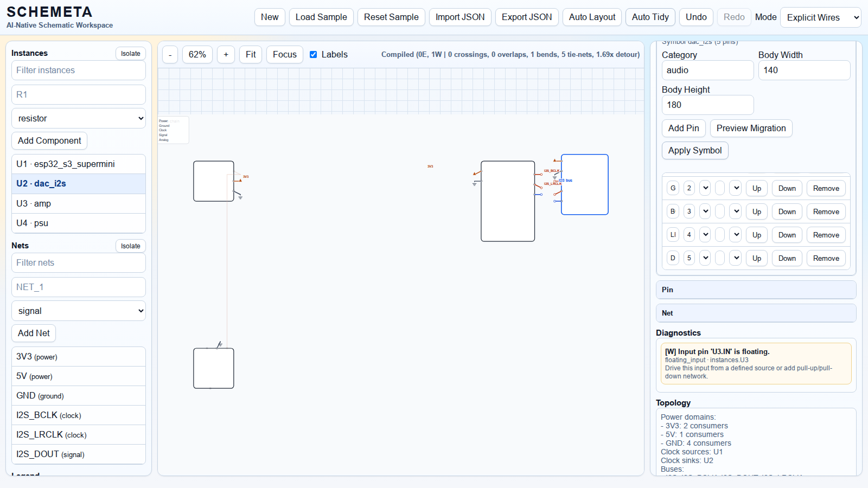
Task: Toggle Isolate for Instances
Action: 130,53
